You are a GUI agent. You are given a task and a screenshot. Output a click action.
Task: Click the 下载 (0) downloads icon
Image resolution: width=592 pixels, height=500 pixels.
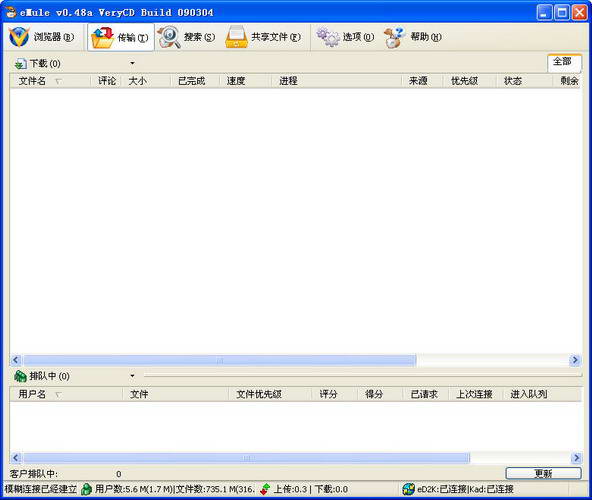(x=20, y=63)
